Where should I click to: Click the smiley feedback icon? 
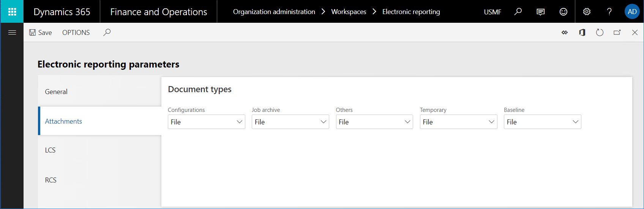(x=563, y=12)
